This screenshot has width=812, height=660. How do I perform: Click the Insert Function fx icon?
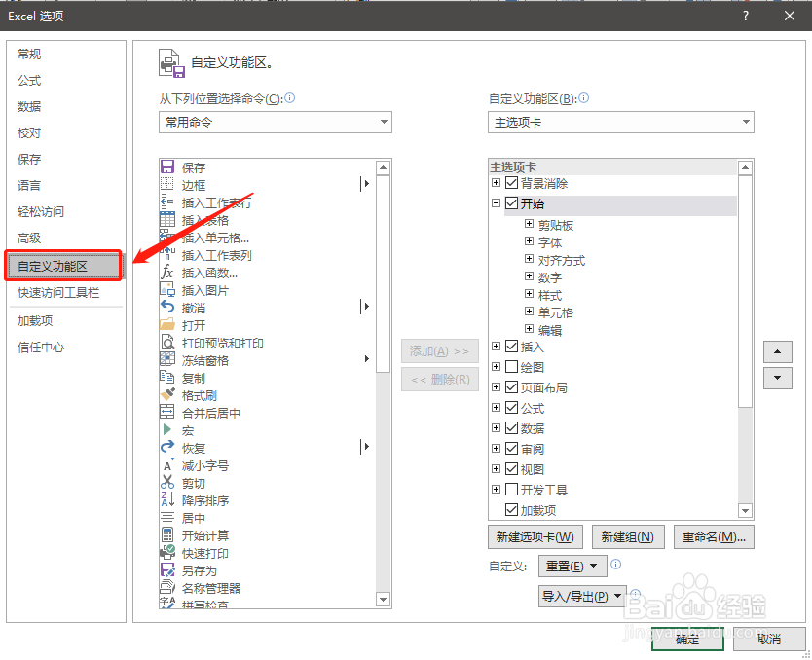[167, 272]
